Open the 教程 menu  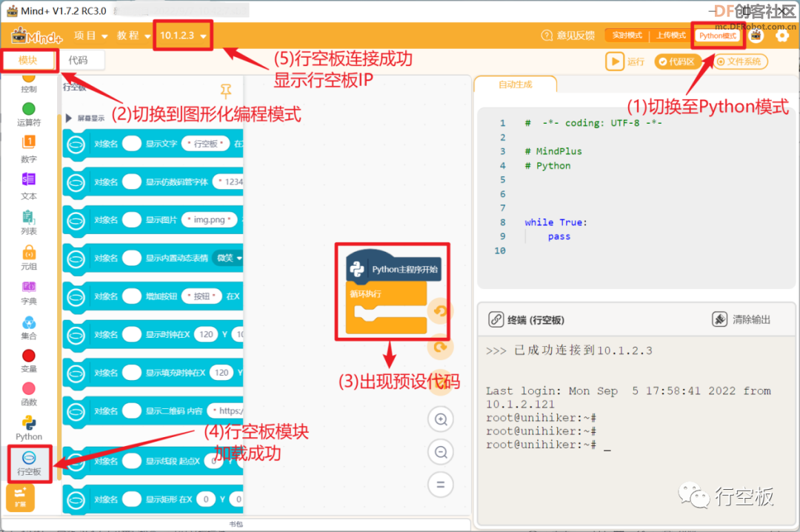pos(133,36)
